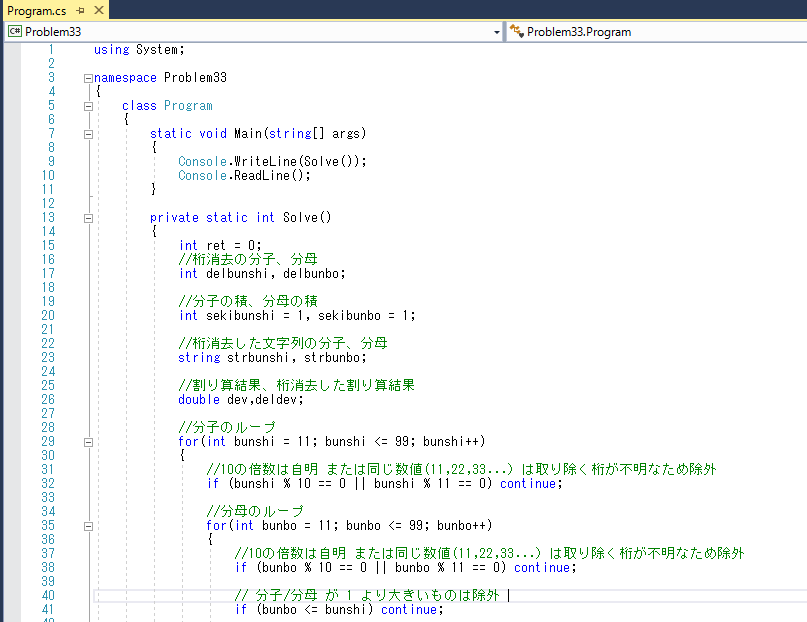Viewport: 807px width, 622px height.
Task: Click 'Main' in the method signature
Action: pos(248,133)
